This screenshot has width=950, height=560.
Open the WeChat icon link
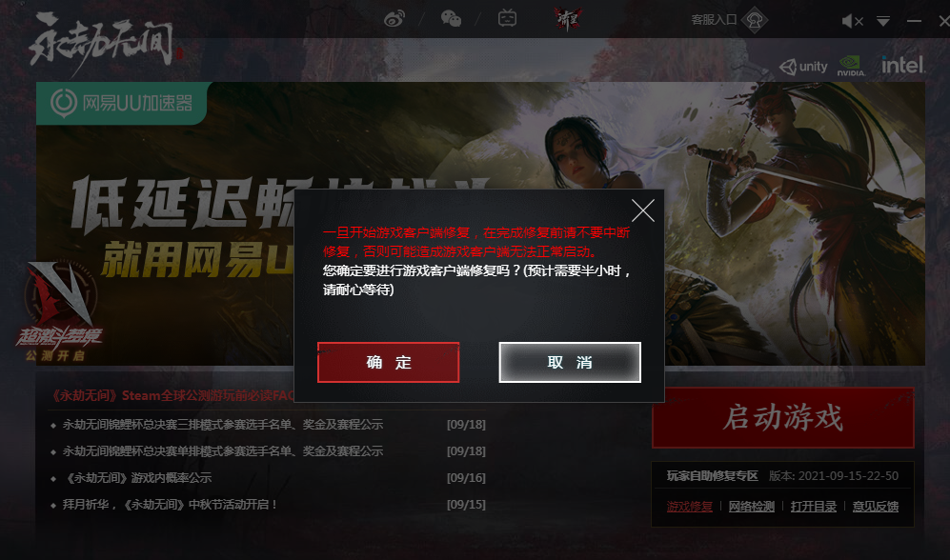point(451,19)
